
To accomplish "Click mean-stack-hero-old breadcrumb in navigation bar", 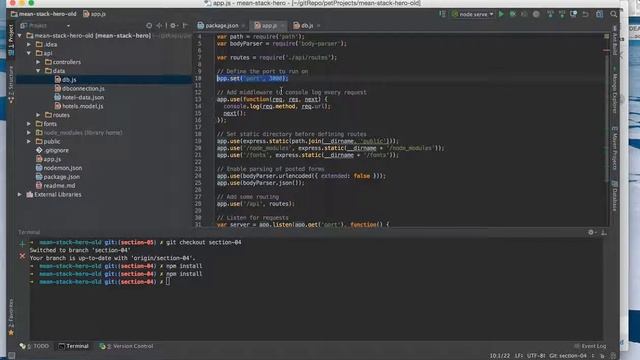I will [x=44, y=14].
